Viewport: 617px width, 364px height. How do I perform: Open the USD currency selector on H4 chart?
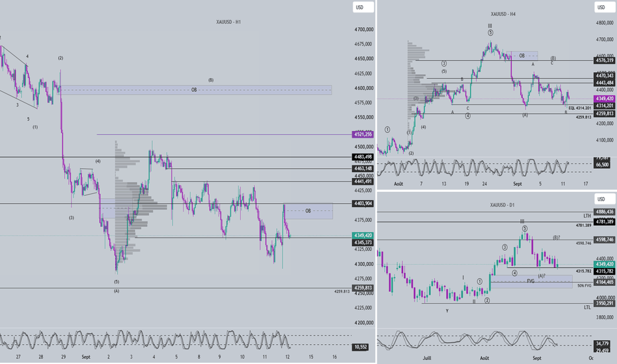[604, 7]
